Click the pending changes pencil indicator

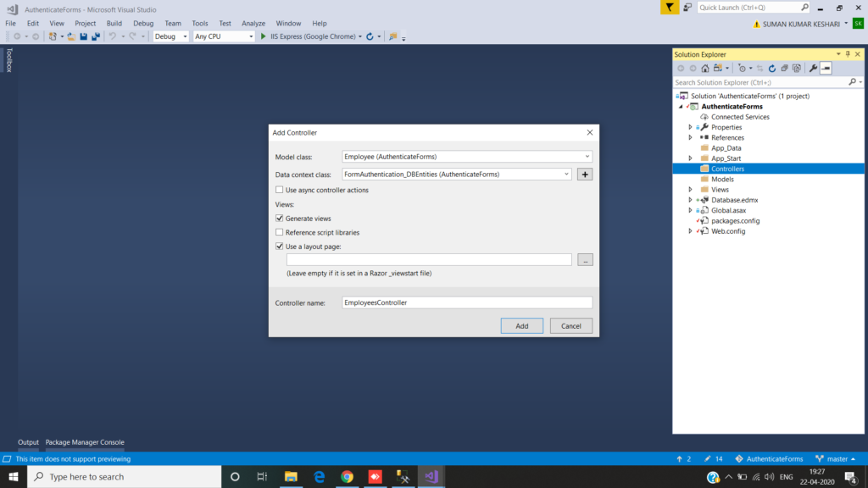click(x=713, y=458)
